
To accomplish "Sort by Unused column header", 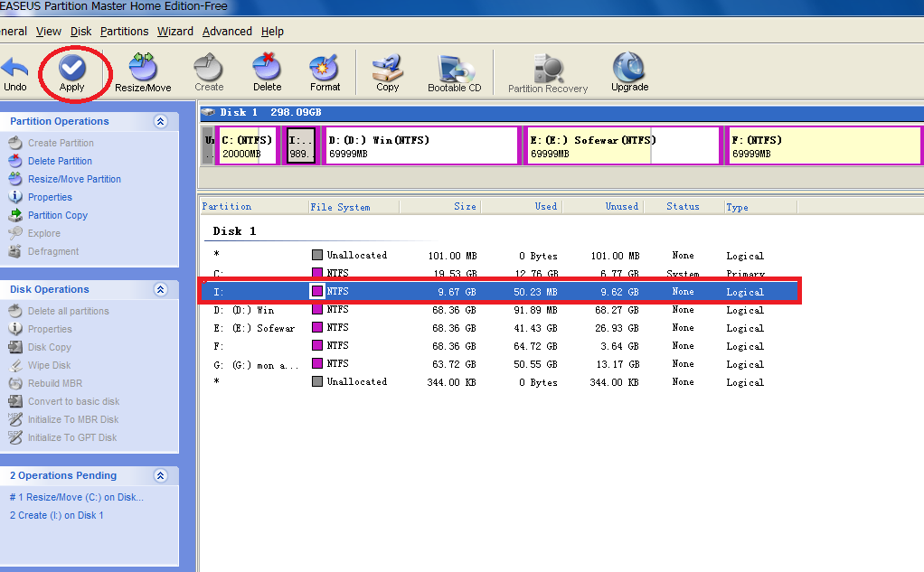I will click(603, 207).
